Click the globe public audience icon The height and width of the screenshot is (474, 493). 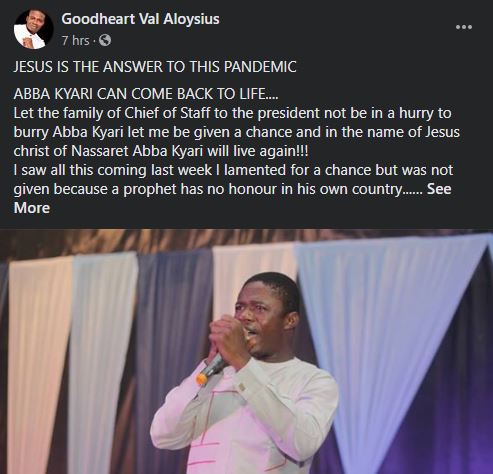pyautogui.click(x=105, y=40)
